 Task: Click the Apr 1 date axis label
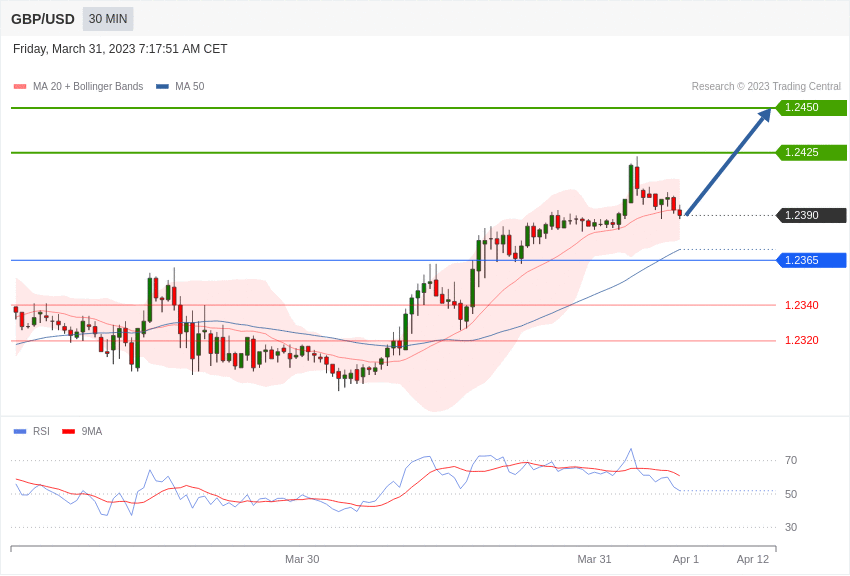click(686, 559)
